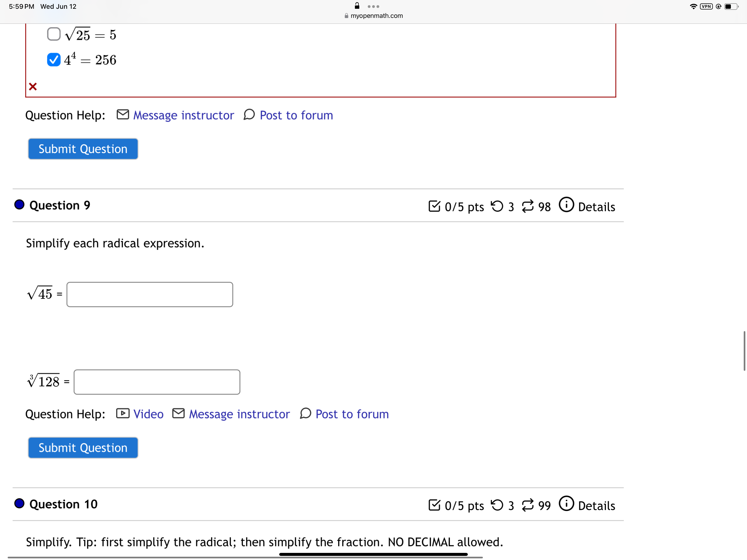Expand the Details section for Question 10
The width and height of the screenshot is (747, 560).
pyautogui.click(x=596, y=505)
